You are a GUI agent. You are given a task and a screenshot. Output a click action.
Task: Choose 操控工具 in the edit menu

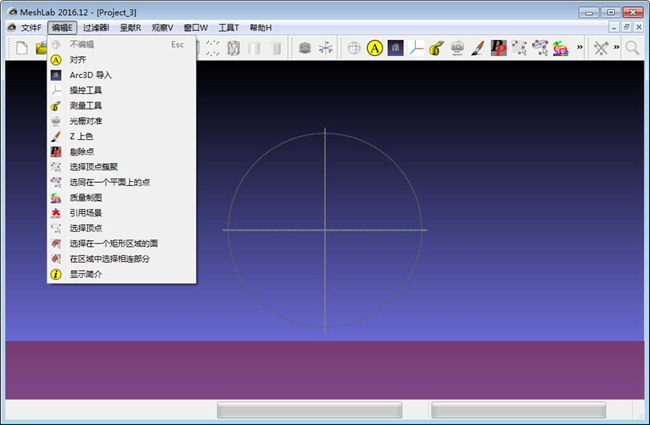pos(121,90)
